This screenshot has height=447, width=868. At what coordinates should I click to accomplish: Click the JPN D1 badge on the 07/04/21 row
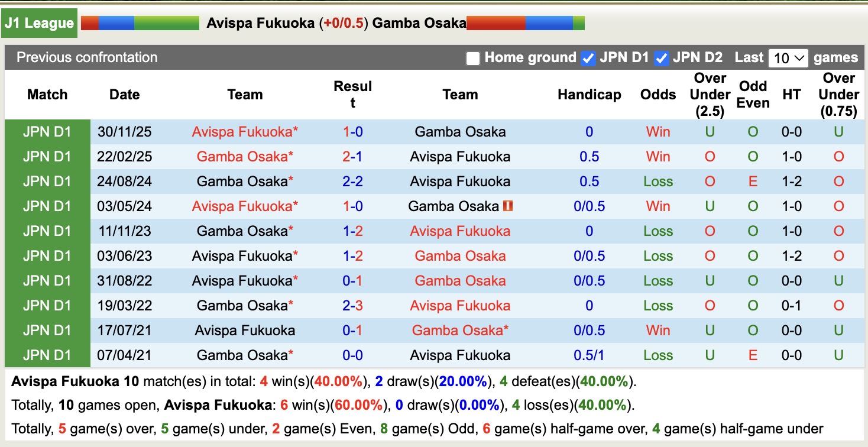point(47,355)
